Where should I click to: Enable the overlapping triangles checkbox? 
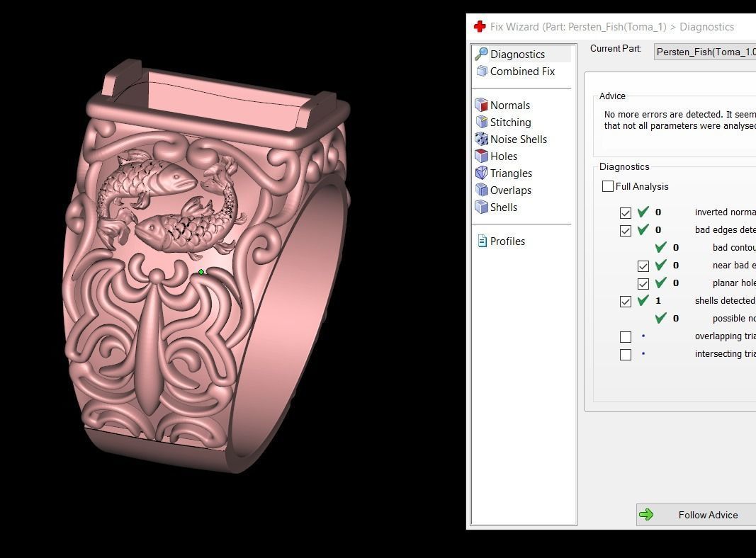626,337
